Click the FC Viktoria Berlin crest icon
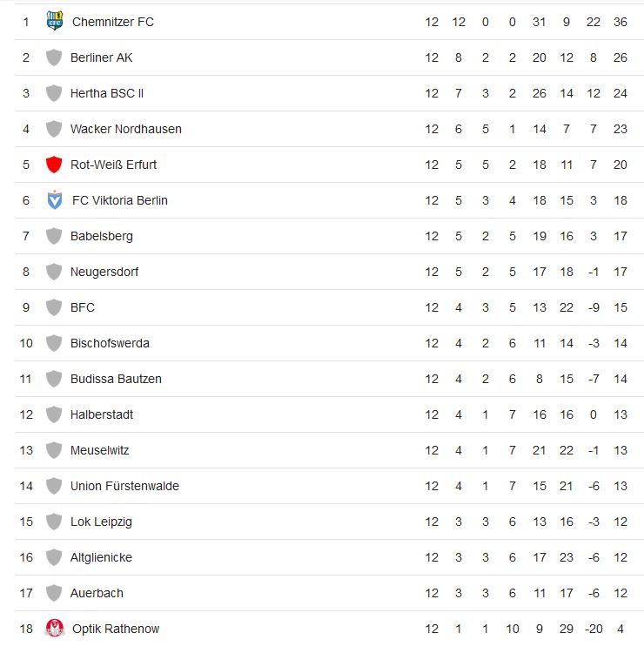This screenshot has height=660, width=644. 55,200
